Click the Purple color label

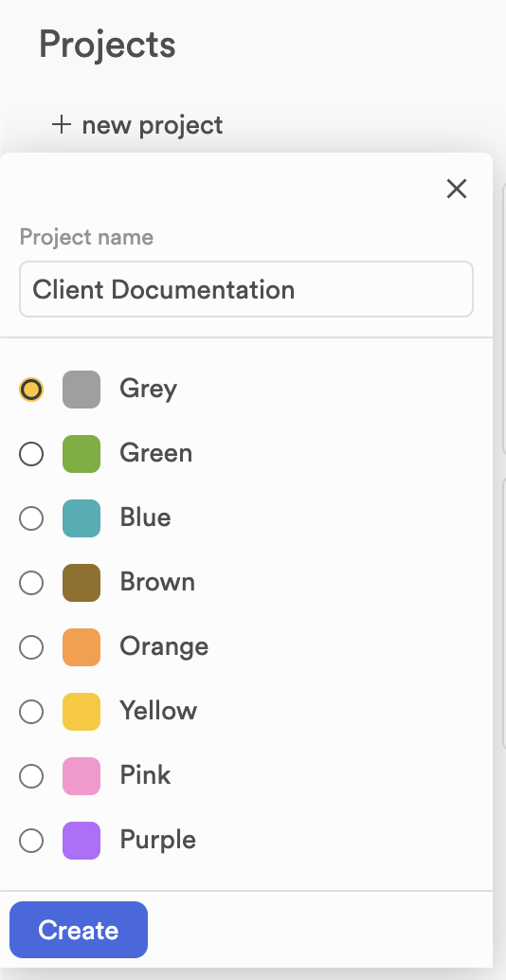tap(158, 841)
